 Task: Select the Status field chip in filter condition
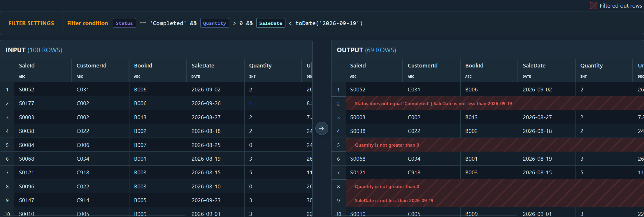click(x=124, y=23)
